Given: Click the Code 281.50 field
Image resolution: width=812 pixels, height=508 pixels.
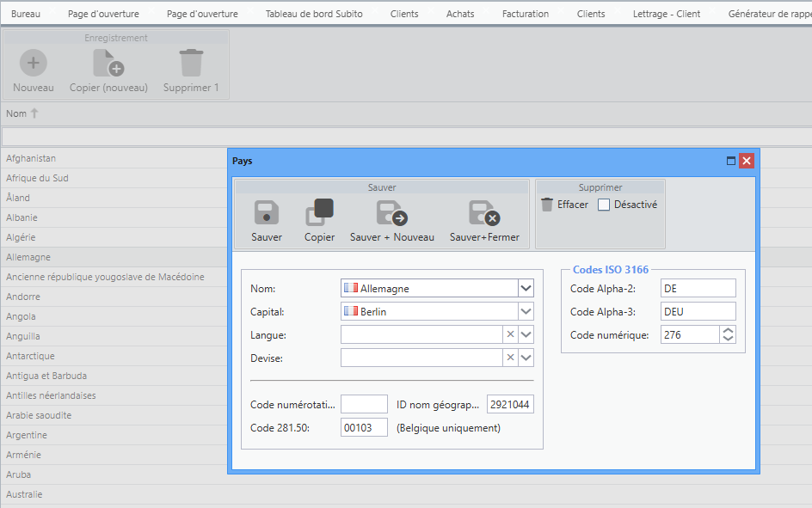Looking at the screenshot, I should 364,427.
